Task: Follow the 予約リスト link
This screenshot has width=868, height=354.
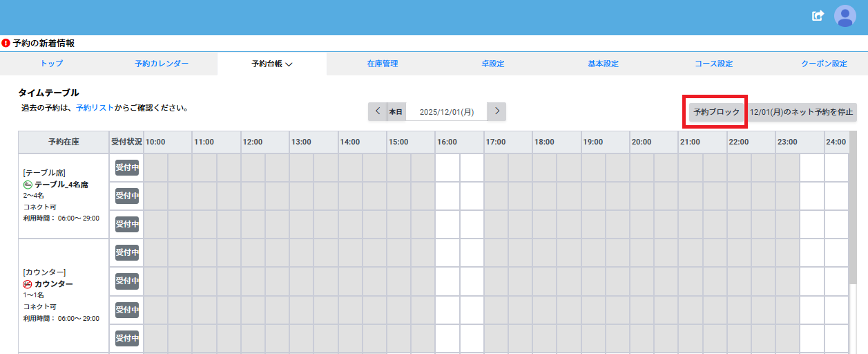Action: click(x=95, y=109)
